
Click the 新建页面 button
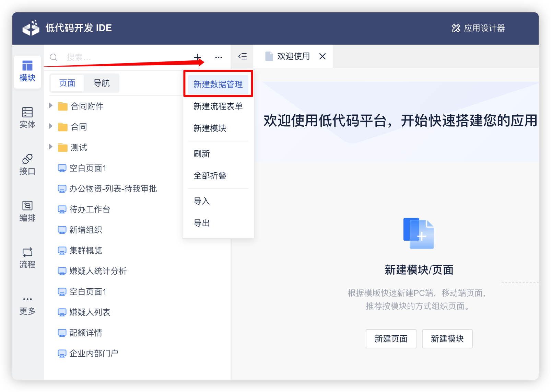pos(391,339)
